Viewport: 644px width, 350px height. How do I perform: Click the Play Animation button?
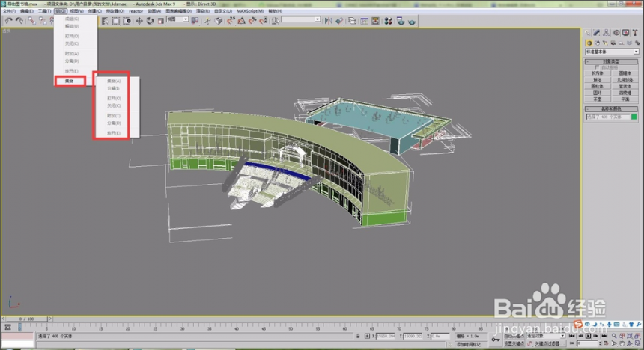click(588, 336)
